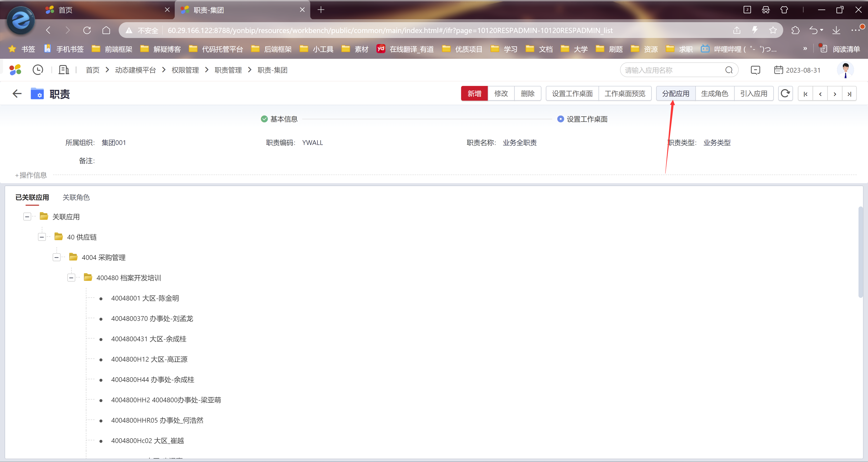Select the 设置工作桌面 step indicator

[582, 119]
